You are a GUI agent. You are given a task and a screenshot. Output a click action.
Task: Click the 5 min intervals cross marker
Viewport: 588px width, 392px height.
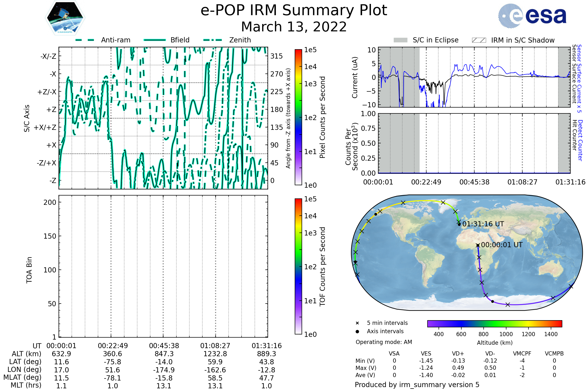pos(357,323)
